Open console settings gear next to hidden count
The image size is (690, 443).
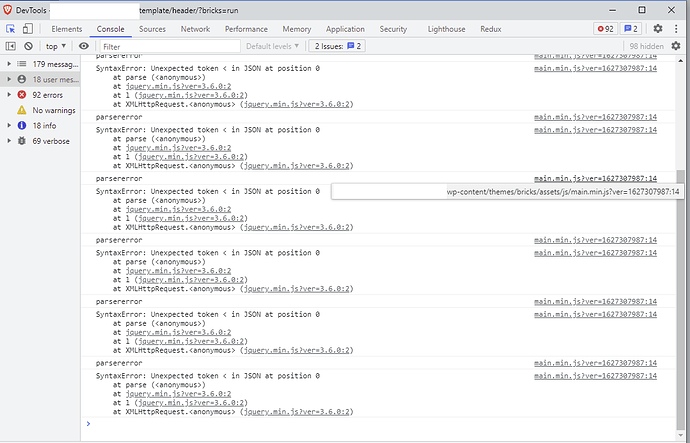pos(676,46)
